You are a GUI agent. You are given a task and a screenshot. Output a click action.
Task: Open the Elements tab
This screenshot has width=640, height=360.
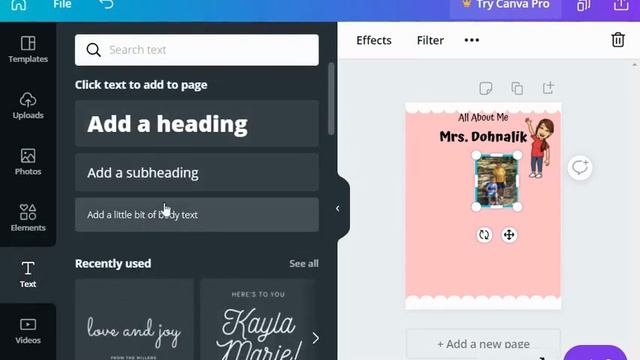tap(28, 218)
